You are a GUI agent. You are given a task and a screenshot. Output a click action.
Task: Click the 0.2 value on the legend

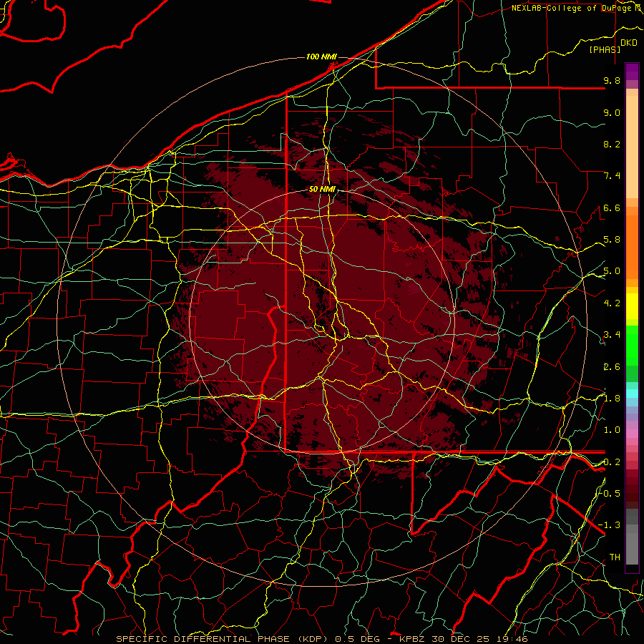click(x=612, y=462)
